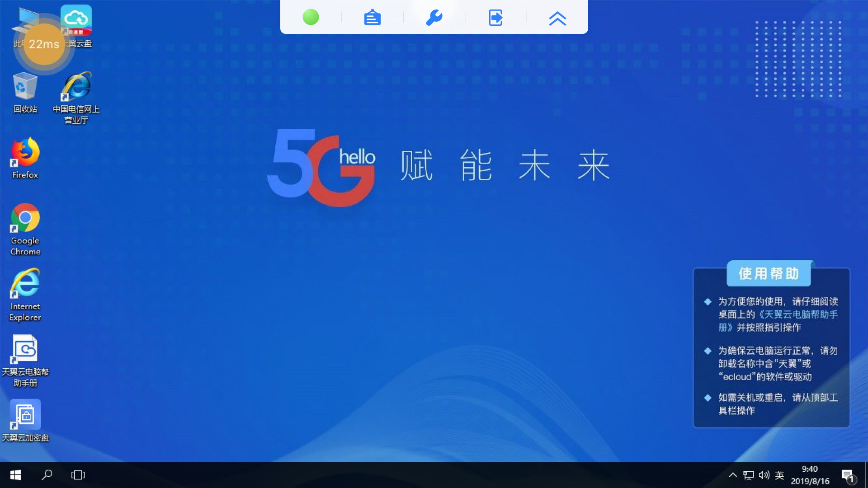Viewport: 868px width, 488px height.
Task: Click the wrench settings tool icon
Action: click(434, 18)
